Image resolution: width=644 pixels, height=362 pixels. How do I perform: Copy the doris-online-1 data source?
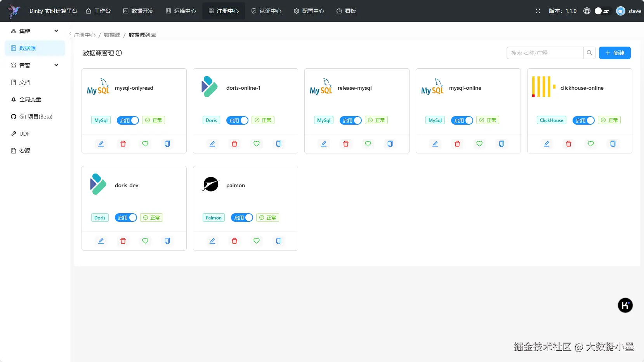279,144
